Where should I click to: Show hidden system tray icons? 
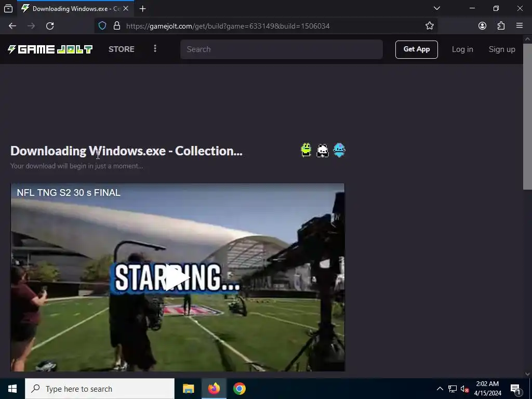pos(440,389)
